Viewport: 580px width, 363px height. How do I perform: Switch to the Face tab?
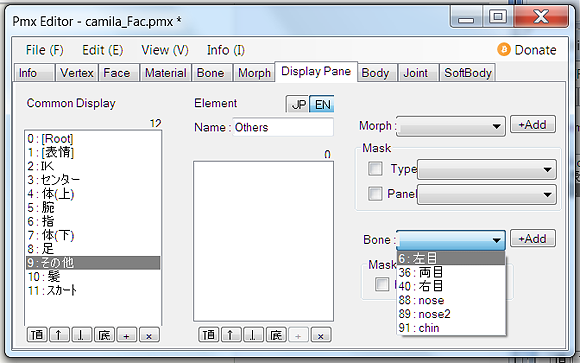click(x=118, y=73)
